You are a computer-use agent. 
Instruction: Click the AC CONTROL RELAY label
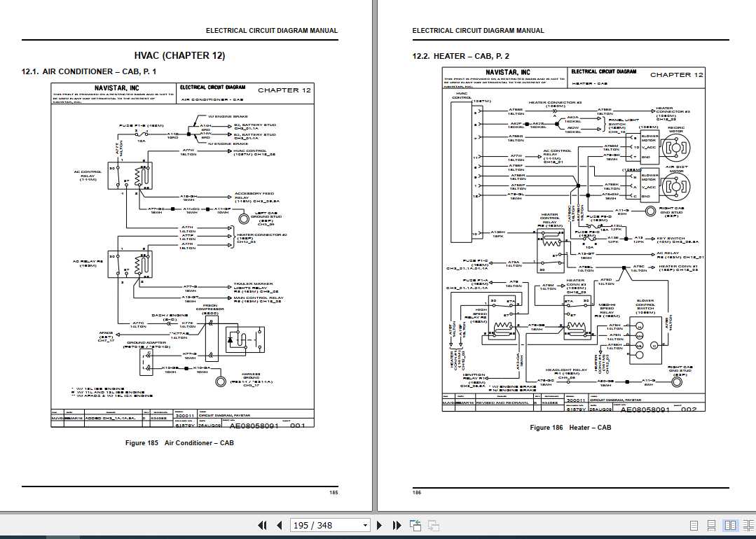point(88,176)
